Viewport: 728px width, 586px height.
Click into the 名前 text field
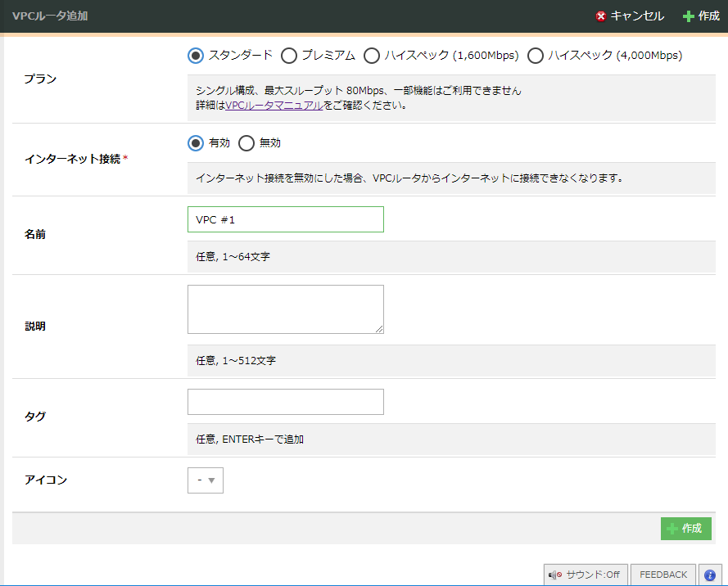[x=285, y=219]
